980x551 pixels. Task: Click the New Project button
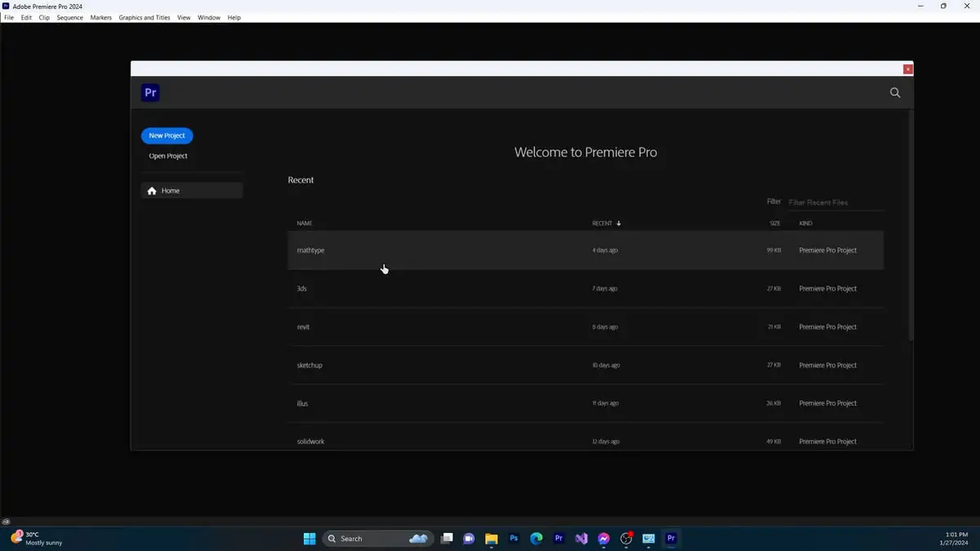point(167,136)
